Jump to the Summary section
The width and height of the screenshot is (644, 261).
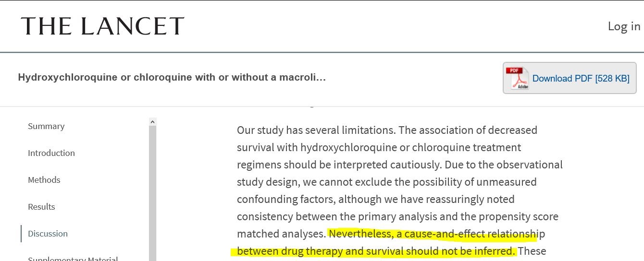pyautogui.click(x=46, y=126)
